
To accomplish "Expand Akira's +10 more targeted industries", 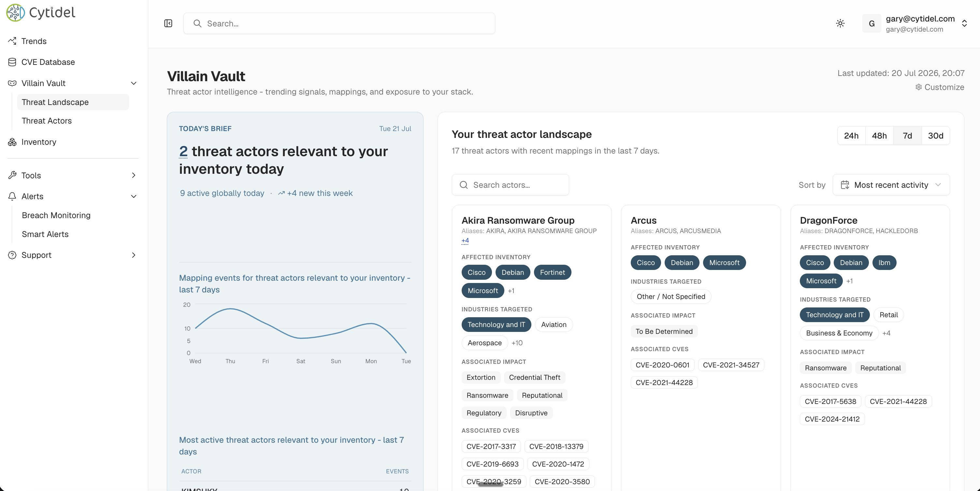I will click(517, 343).
